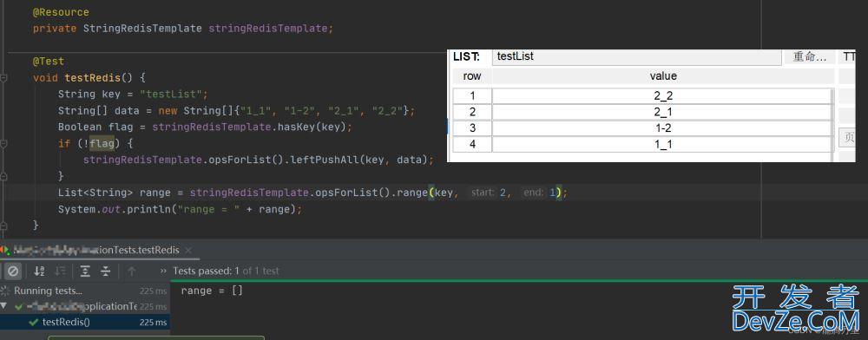Select the cell with value 2_2
The image size is (868, 340).
[662, 96]
